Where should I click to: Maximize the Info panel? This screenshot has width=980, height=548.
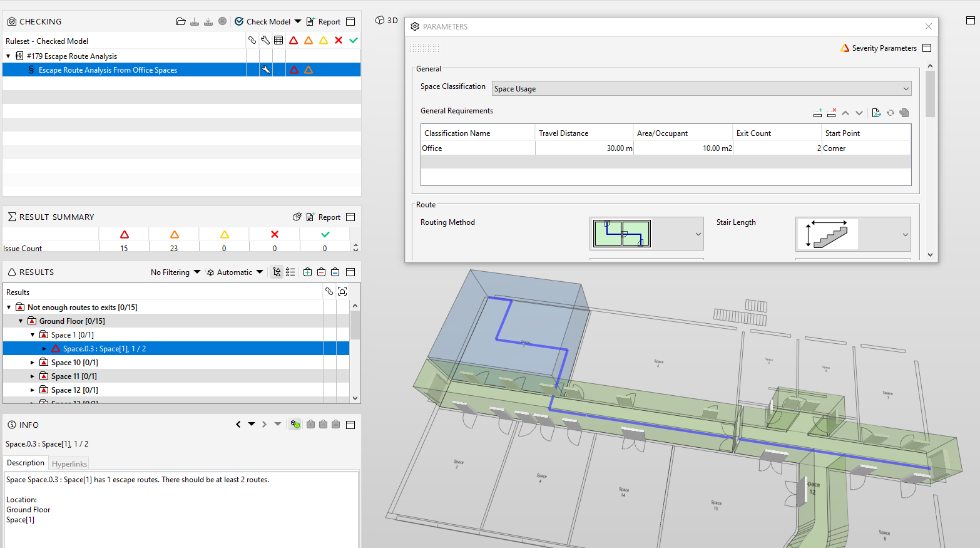(350, 425)
